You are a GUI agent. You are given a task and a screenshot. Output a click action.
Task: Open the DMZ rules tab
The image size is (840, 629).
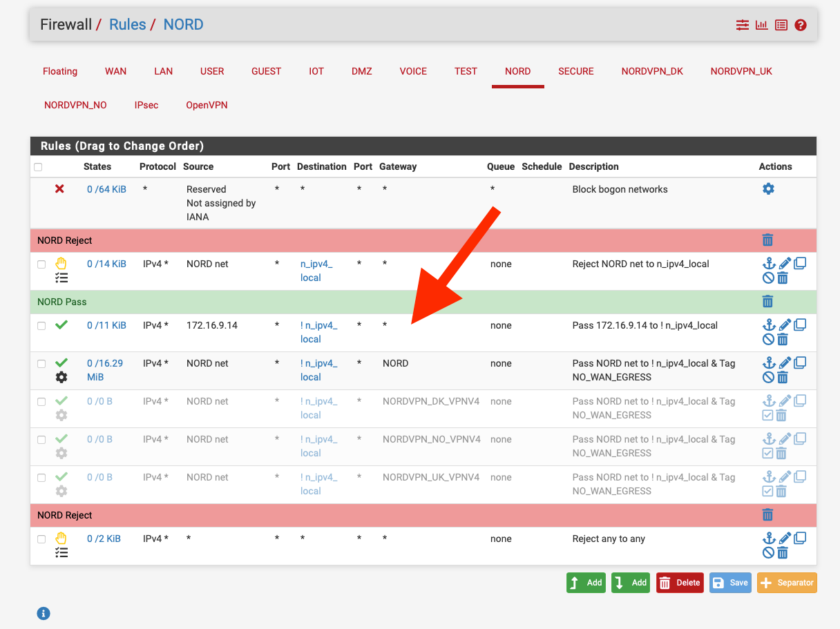(361, 71)
